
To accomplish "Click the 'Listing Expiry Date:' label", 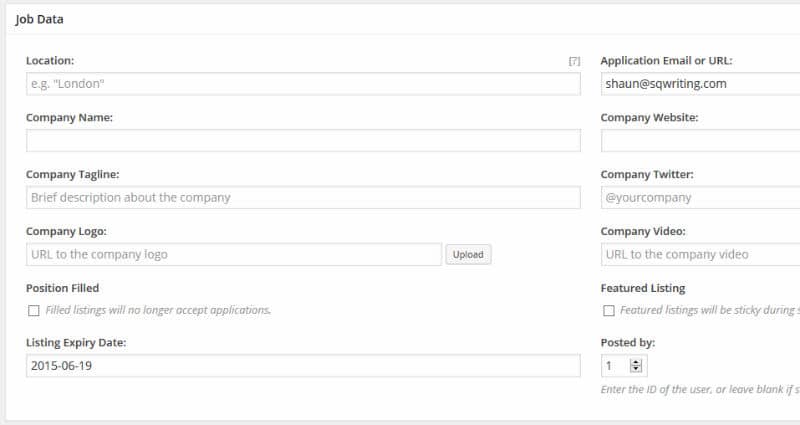I will point(76,342).
